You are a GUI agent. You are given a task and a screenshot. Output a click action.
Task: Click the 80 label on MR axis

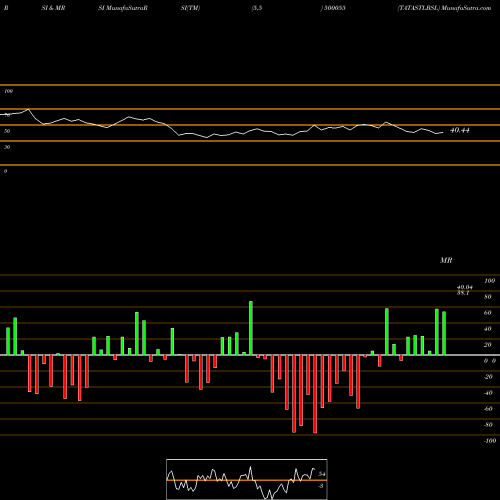488,297
